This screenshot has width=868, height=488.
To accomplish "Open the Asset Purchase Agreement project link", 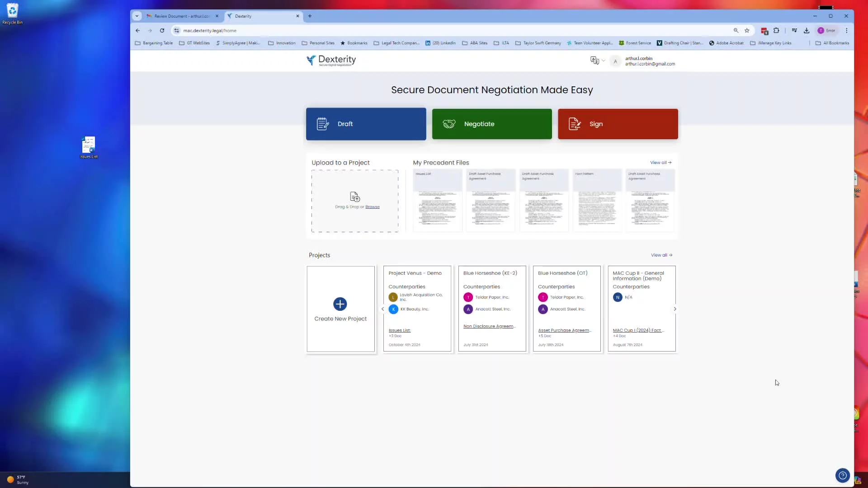I will click(x=565, y=330).
